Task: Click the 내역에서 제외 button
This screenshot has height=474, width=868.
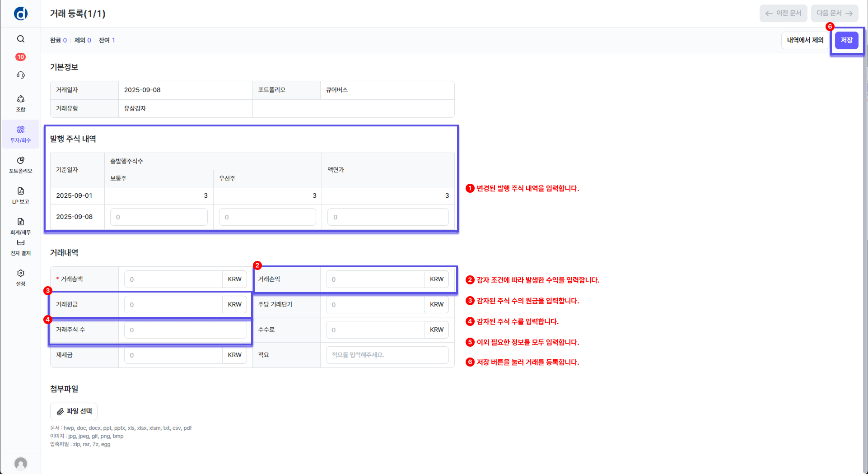Action: pos(805,40)
